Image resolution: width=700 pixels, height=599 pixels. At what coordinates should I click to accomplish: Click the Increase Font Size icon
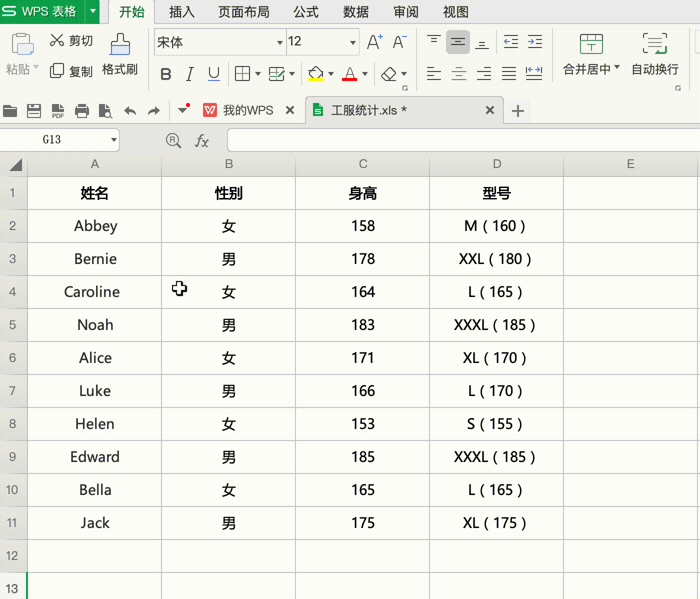(x=374, y=42)
